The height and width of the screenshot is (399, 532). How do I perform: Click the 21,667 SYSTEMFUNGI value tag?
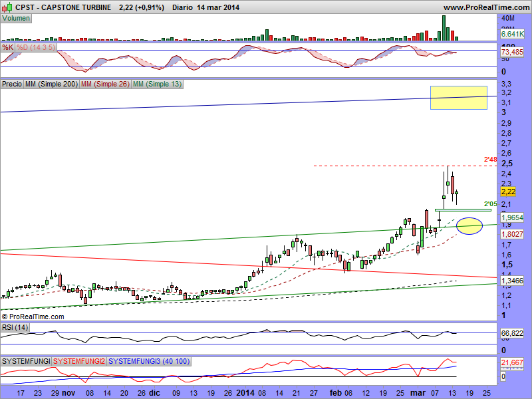512,362
